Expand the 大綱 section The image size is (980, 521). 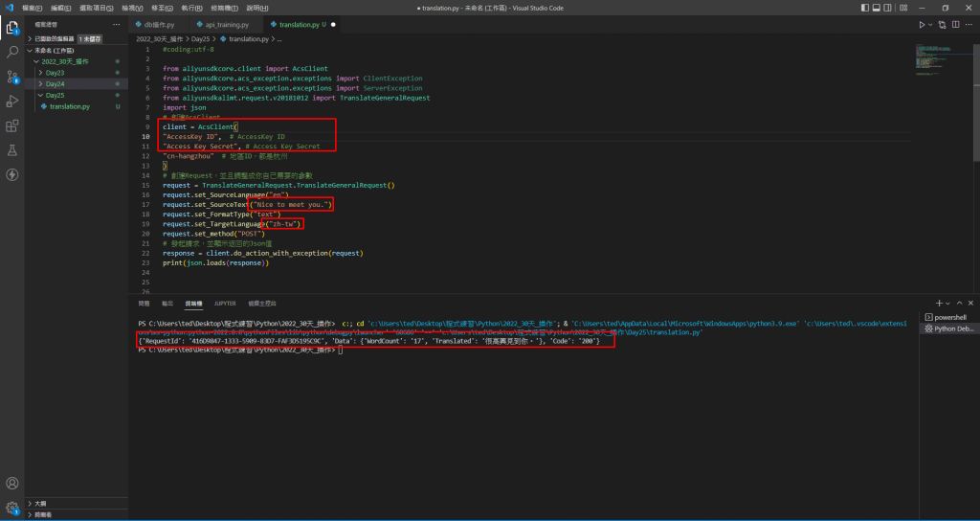[x=77, y=503]
